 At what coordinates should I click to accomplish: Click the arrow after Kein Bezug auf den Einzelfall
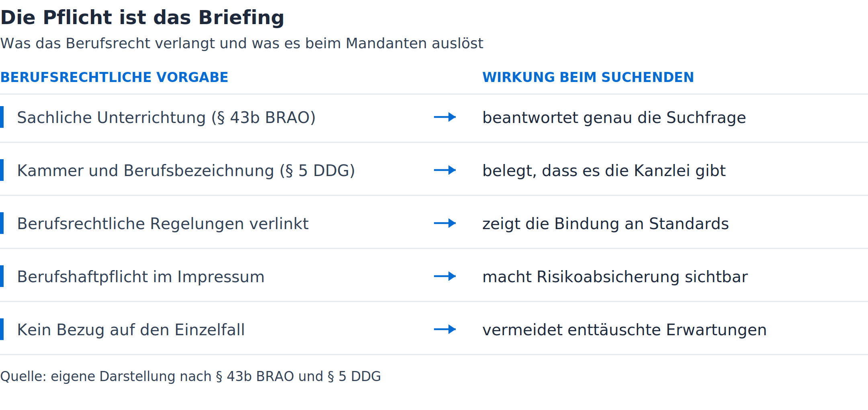[x=445, y=329]
